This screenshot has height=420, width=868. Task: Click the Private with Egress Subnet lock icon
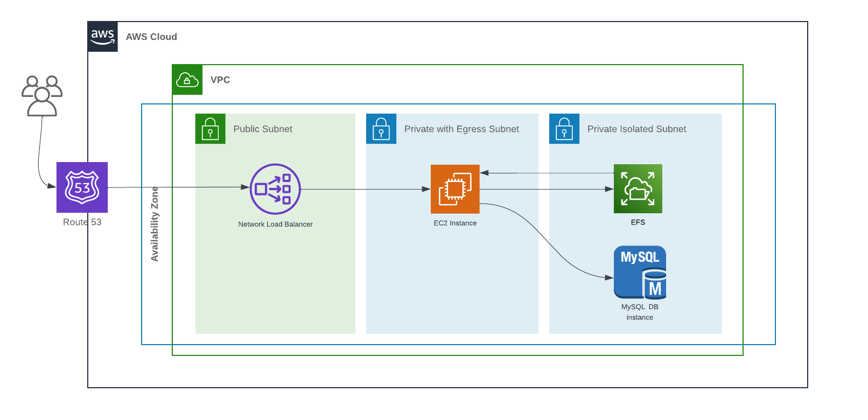381,129
